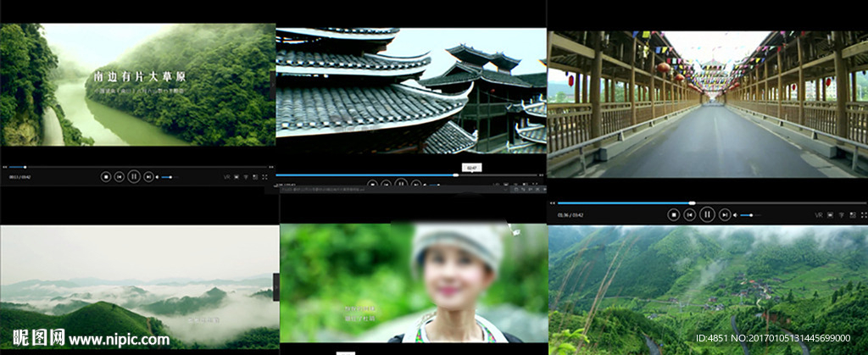Skip to next track in river valley player
The height and width of the screenshot is (355, 868).
[x=148, y=177]
